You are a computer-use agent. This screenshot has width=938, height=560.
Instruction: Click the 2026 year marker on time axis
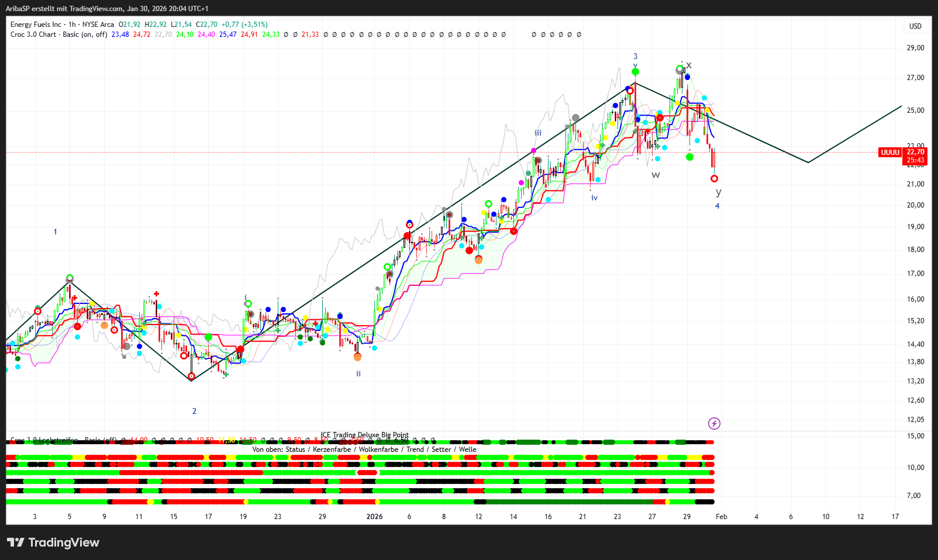(x=374, y=517)
